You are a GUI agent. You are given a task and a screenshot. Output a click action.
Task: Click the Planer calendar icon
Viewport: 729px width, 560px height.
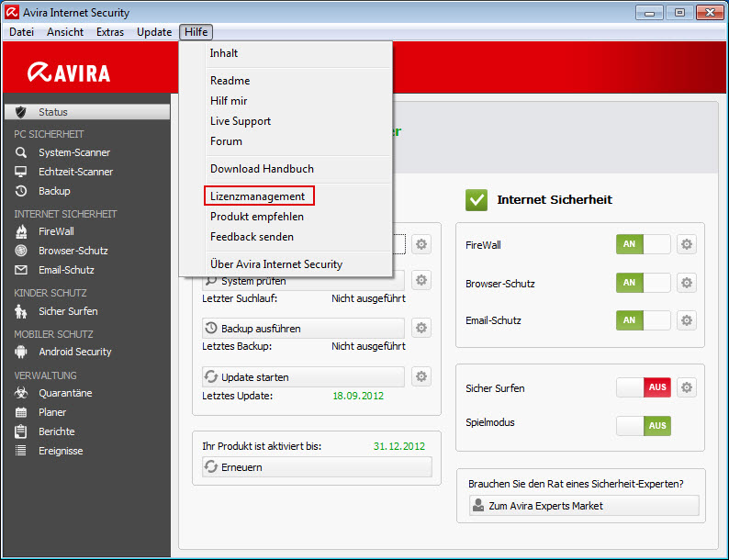pos(21,412)
